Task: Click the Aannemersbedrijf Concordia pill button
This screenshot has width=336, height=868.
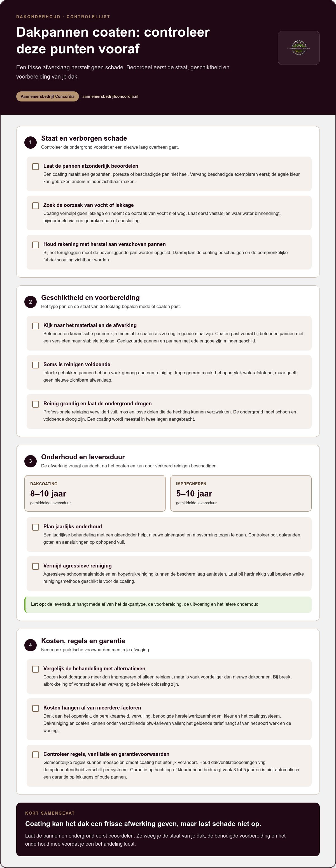Action: (48, 96)
